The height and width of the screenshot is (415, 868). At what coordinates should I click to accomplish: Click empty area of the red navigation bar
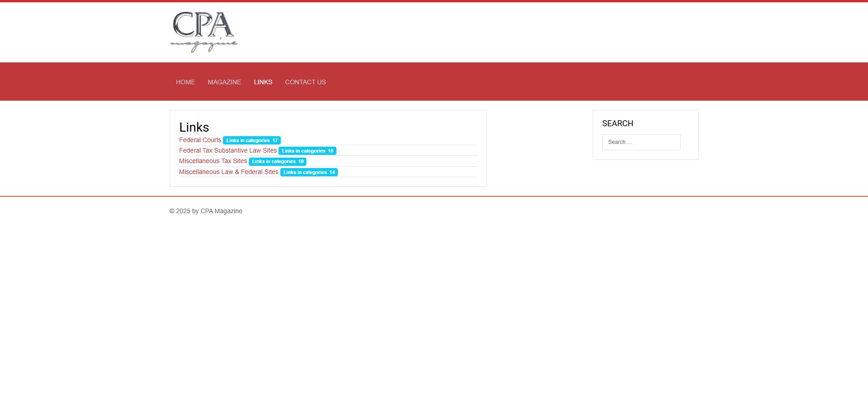point(547,82)
